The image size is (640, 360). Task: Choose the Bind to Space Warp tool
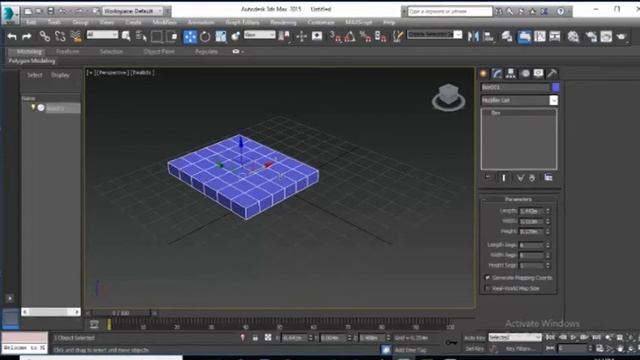(x=76, y=37)
